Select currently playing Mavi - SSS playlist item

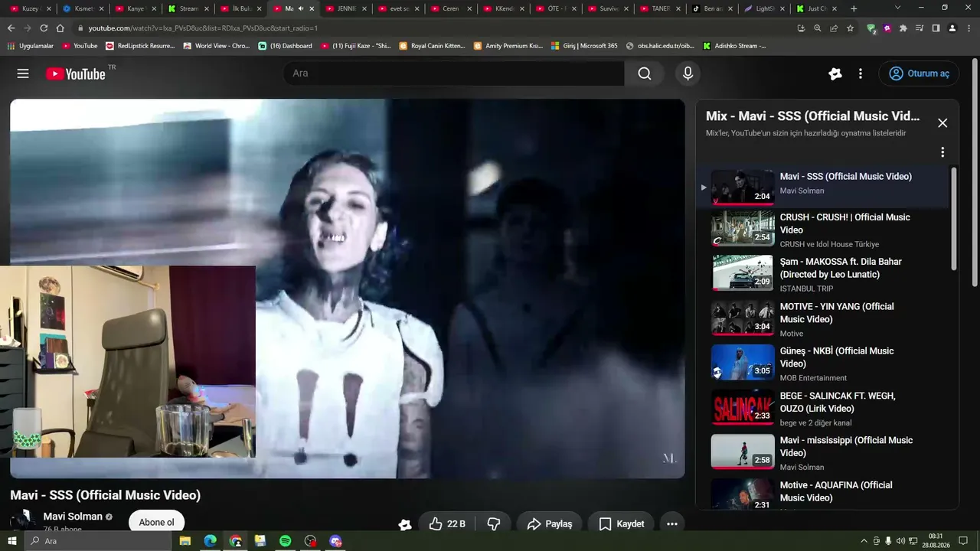[822, 186]
